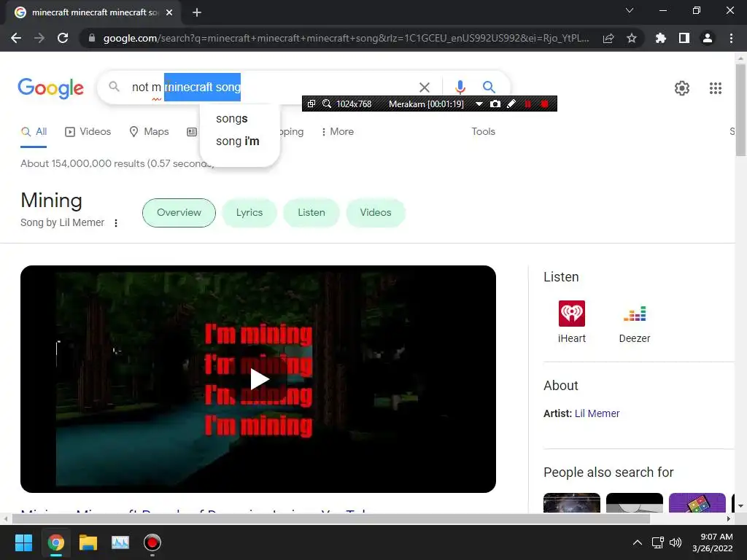Reload the current page

point(63,38)
